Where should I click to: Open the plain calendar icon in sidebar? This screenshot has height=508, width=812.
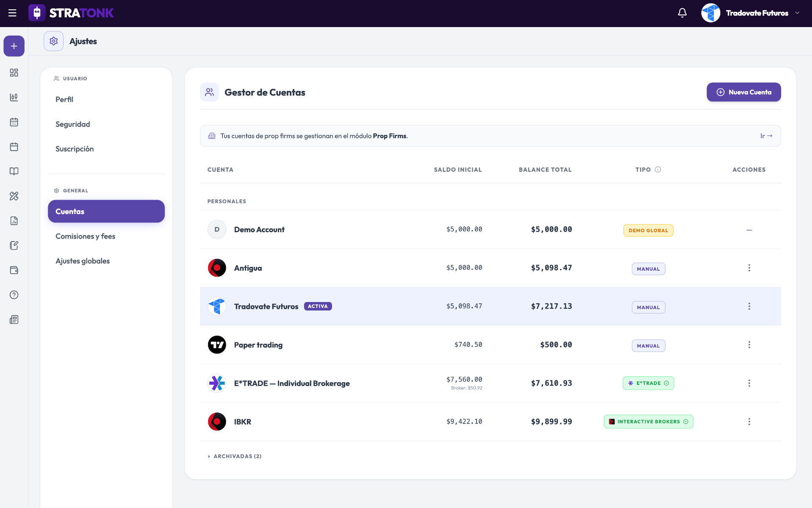[x=14, y=147]
